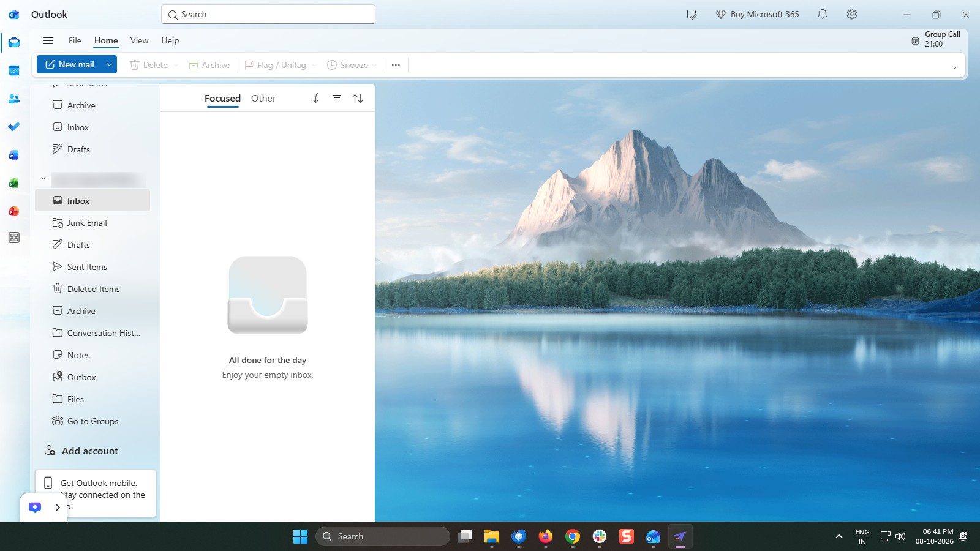Launch Excel from the left rail

(14, 183)
